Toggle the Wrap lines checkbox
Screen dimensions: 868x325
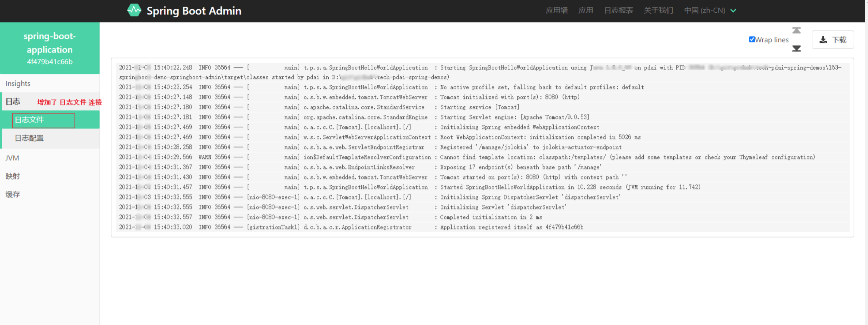[752, 40]
